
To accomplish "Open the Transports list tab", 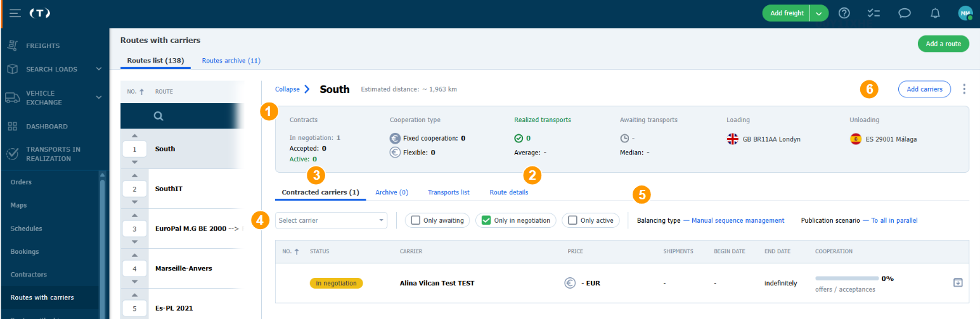I will pyautogui.click(x=448, y=192).
